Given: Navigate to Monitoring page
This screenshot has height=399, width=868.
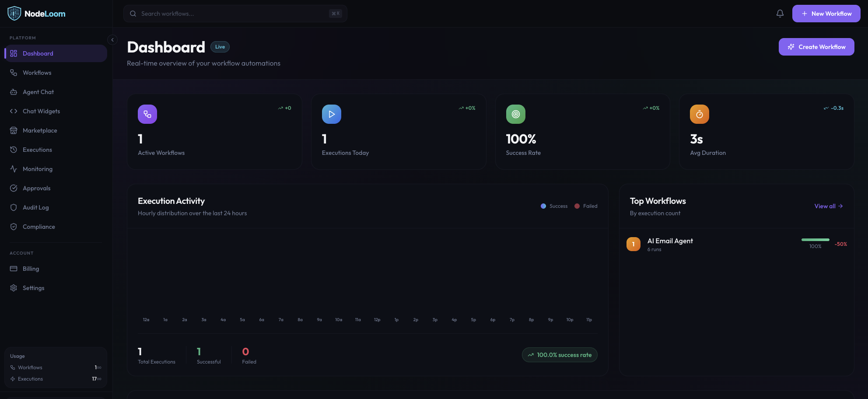Looking at the screenshot, I should (56, 169).
